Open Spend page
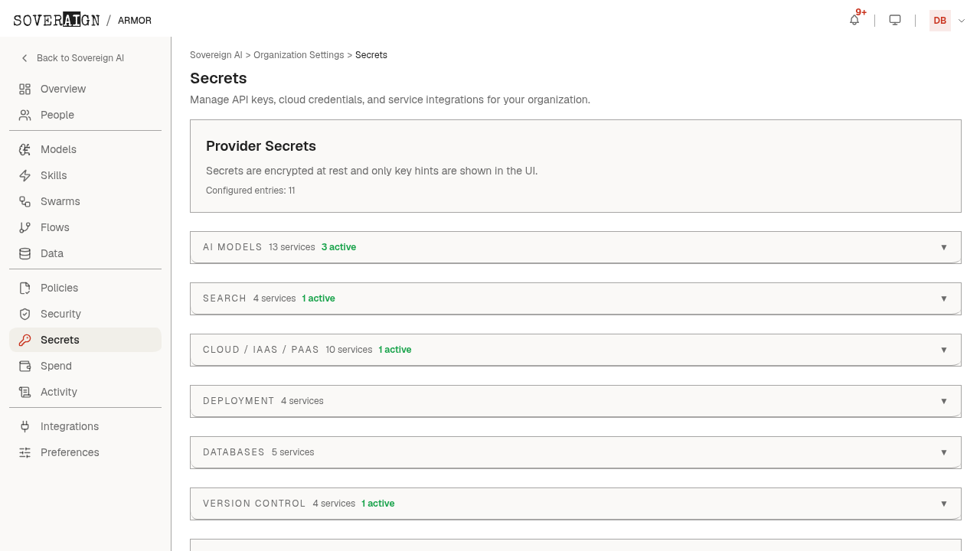Screen dimensions: 980x551 (x=85, y=366)
